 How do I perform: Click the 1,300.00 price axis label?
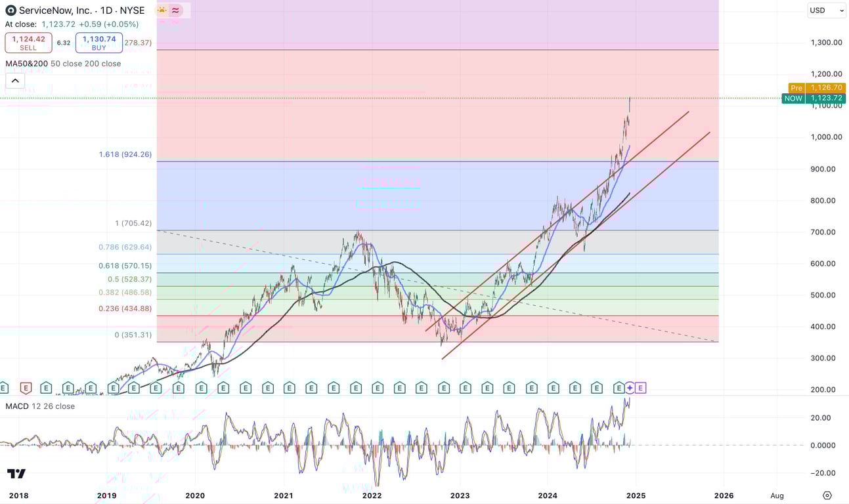point(825,43)
